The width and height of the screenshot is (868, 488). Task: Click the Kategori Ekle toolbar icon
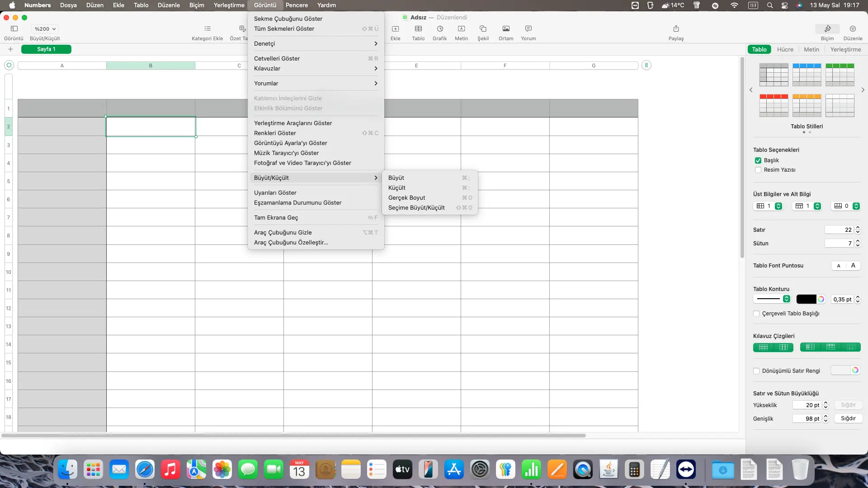[208, 28]
